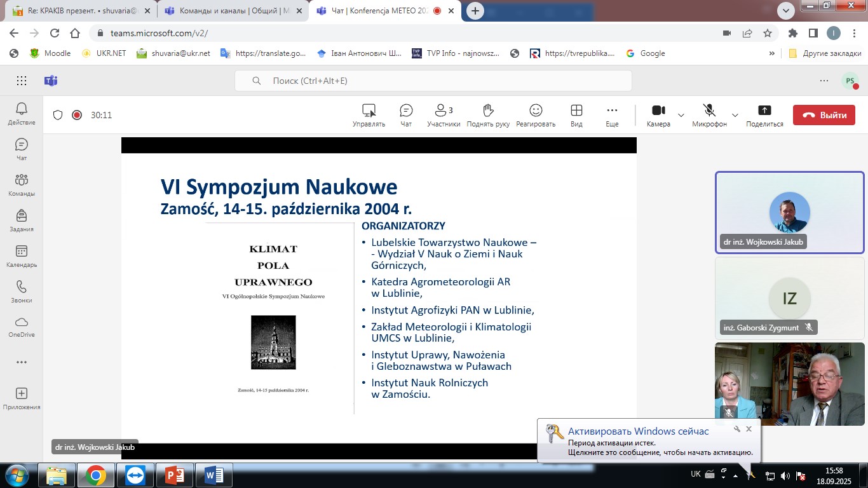Expand camera options arrow next to Камера
The image size is (868, 488).
pyautogui.click(x=681, y=115)
